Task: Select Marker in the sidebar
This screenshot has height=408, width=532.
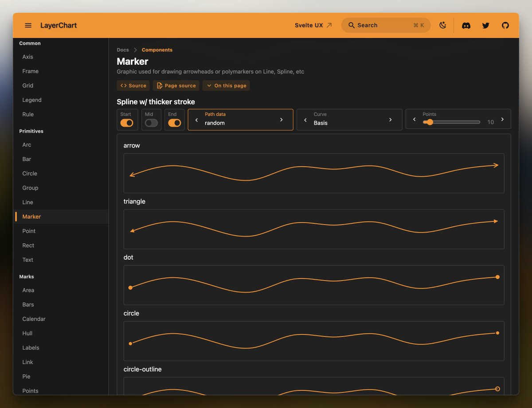Action: pos(61,217)
